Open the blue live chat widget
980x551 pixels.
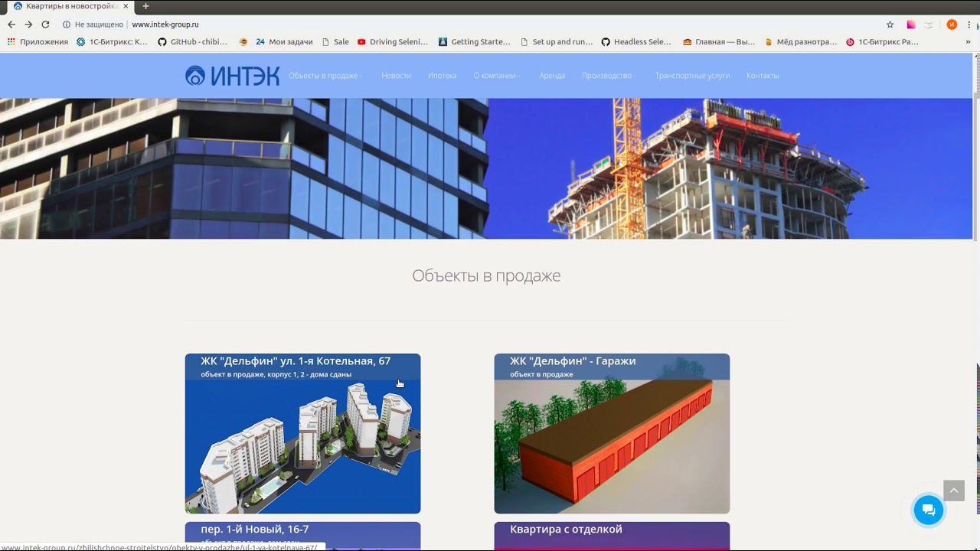(929, 510)
